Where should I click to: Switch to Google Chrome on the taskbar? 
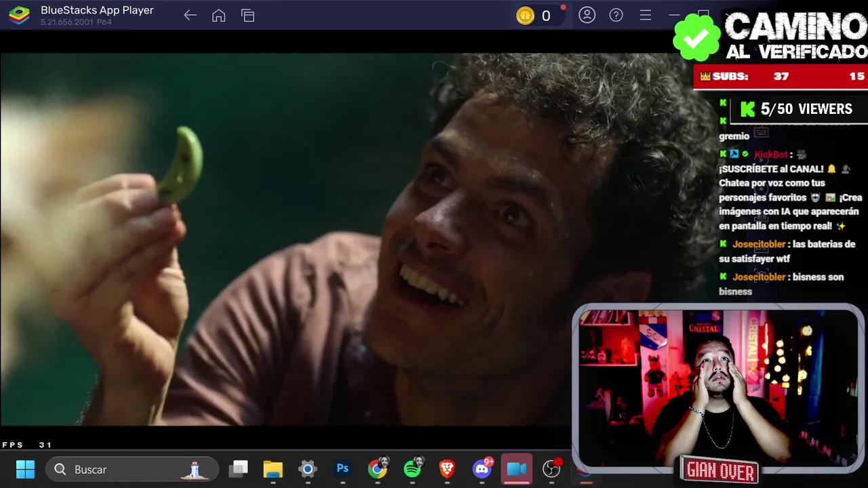[378, 468]
